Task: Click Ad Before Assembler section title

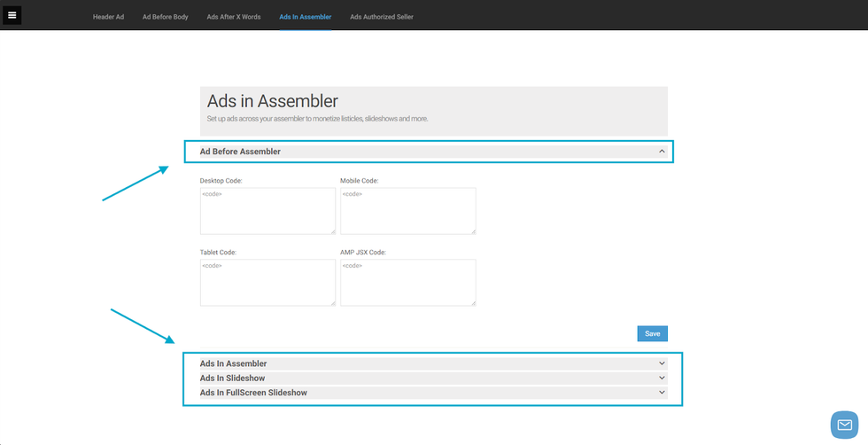Action: pos(240,152)
